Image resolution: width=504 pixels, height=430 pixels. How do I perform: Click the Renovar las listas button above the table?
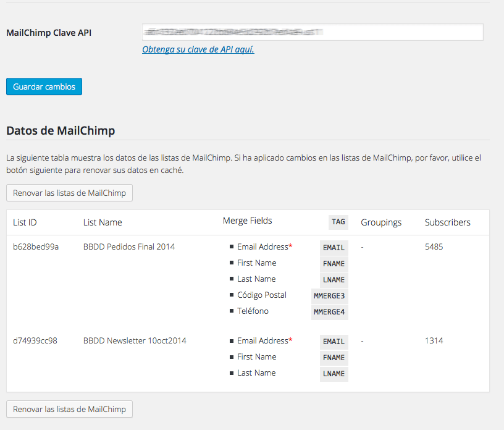pos(69,193)
